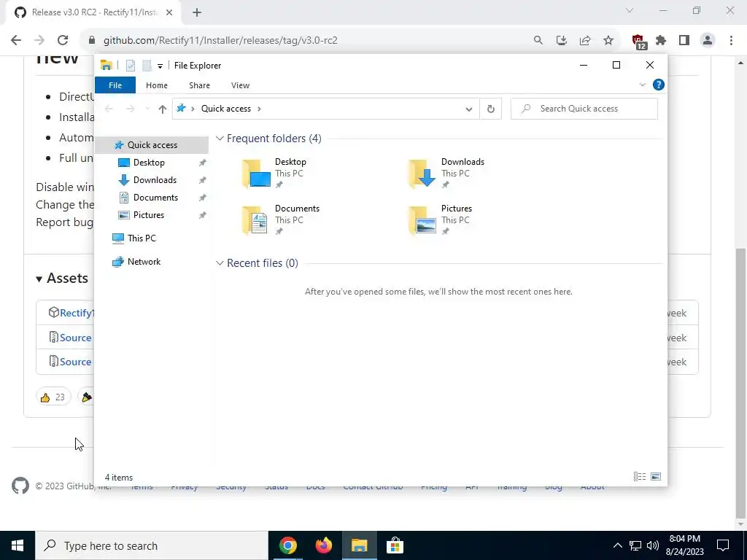The image size is (747, 560).
Task: Click the New folder quick toolbar icon
Action: (147, 66)
